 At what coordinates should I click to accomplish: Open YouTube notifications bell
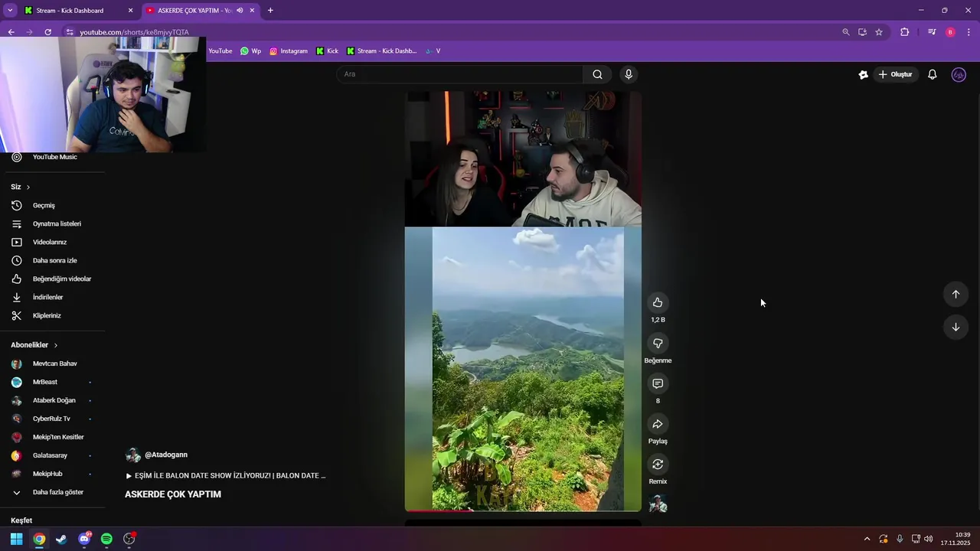(x=933, y=74)
